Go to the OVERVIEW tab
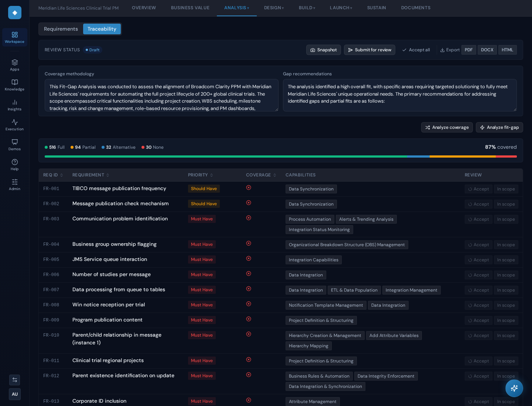Viewport: 532px width, 406px height. (144, 8)
